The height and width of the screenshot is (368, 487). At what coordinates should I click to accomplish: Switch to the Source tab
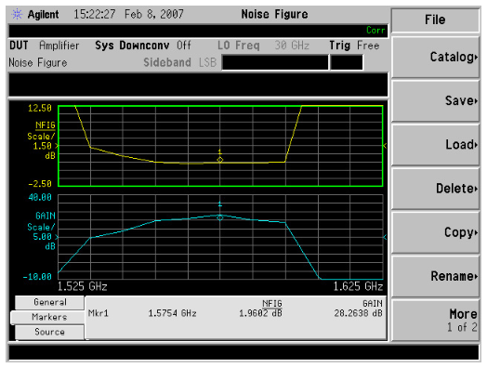pyautogui.click(x=50, y=332)
